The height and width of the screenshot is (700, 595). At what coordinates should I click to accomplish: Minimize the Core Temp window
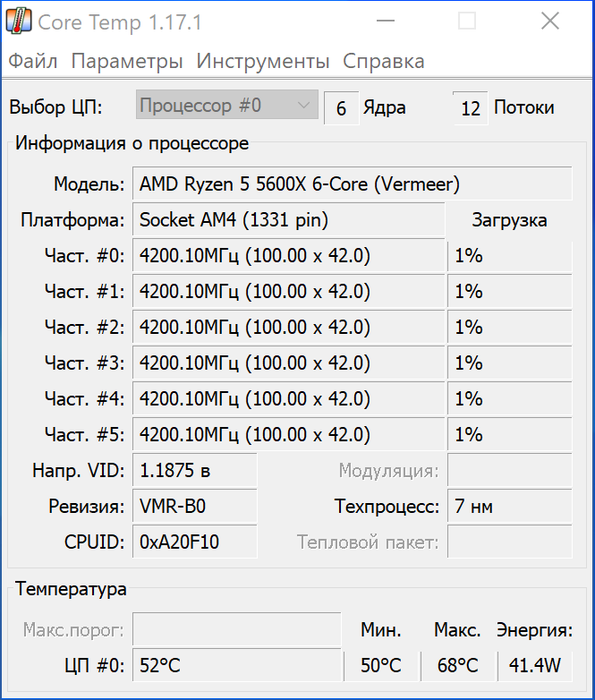click(x=386, y=21)
